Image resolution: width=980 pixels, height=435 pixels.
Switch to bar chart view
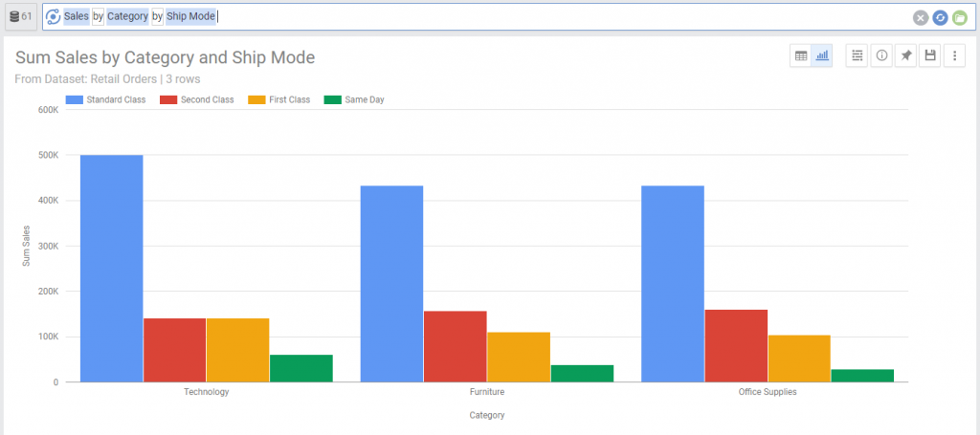point(822,55)
